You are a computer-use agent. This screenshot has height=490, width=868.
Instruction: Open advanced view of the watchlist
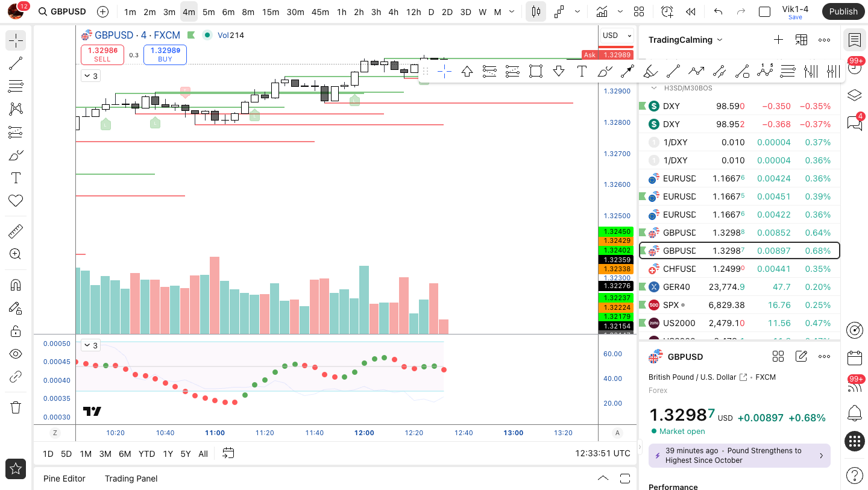click(801, 40)
